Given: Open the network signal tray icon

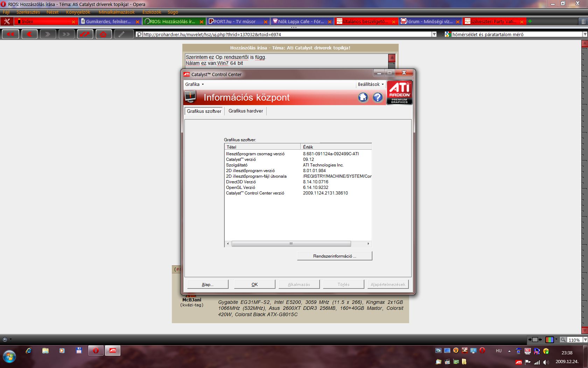Looking at the screenshot, I should pos(537,362).
